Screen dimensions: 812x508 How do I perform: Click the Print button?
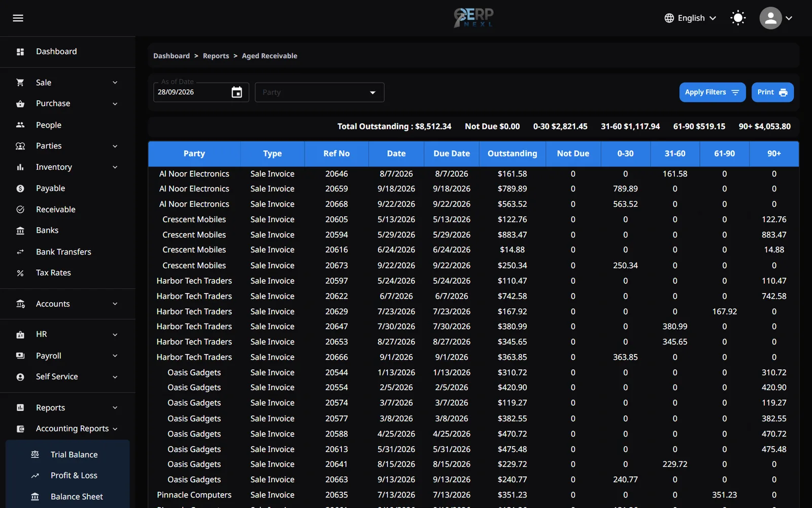pos(772,92)
